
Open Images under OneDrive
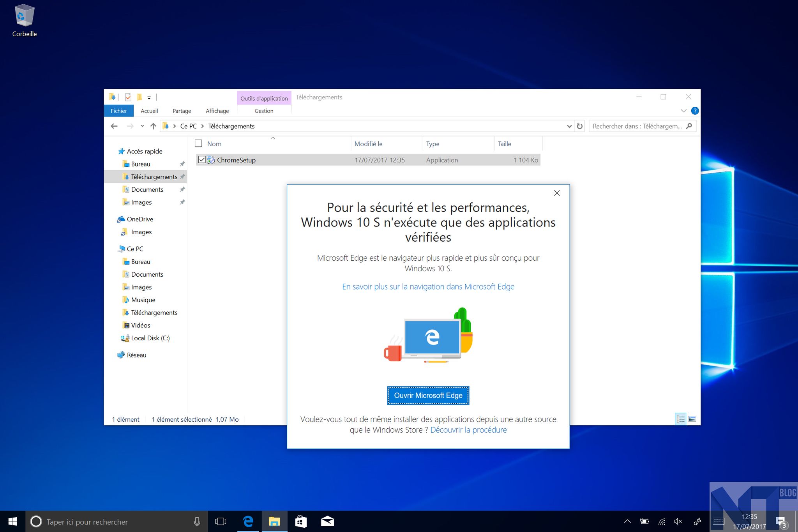[141, 232]
